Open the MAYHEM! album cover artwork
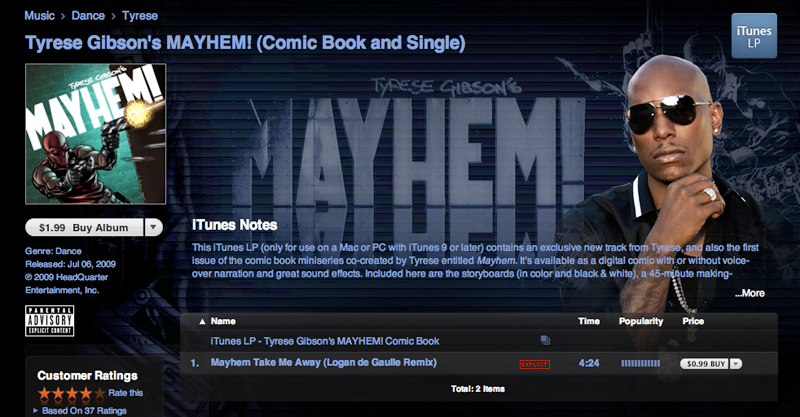800x417 pixels. [x=95, y=134]
